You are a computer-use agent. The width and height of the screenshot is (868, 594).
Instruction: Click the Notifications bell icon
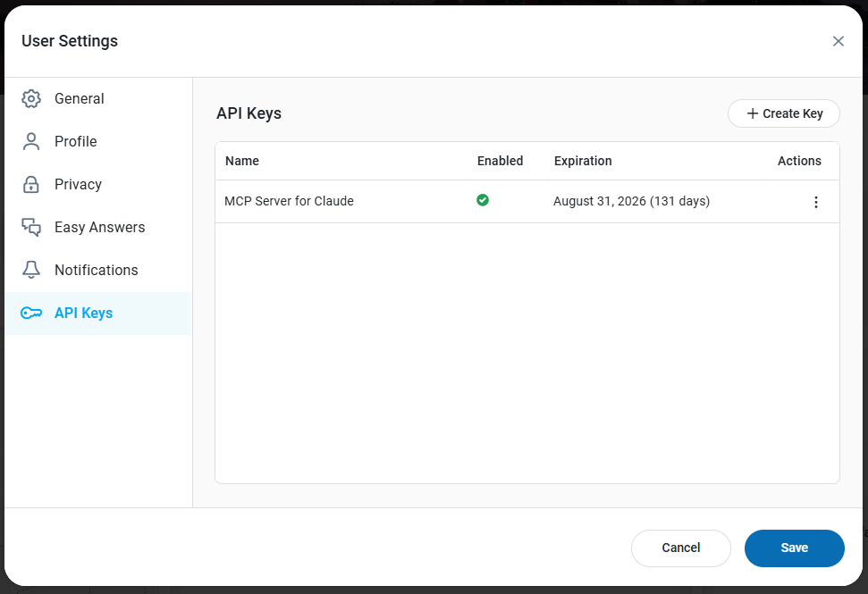coord(31,270)
